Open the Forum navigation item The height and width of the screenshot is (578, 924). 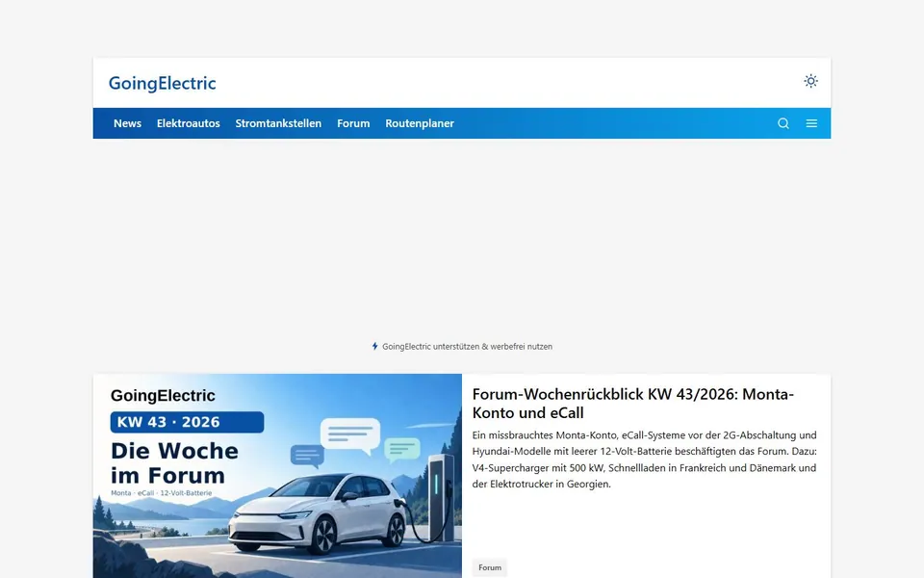point(353,123)
